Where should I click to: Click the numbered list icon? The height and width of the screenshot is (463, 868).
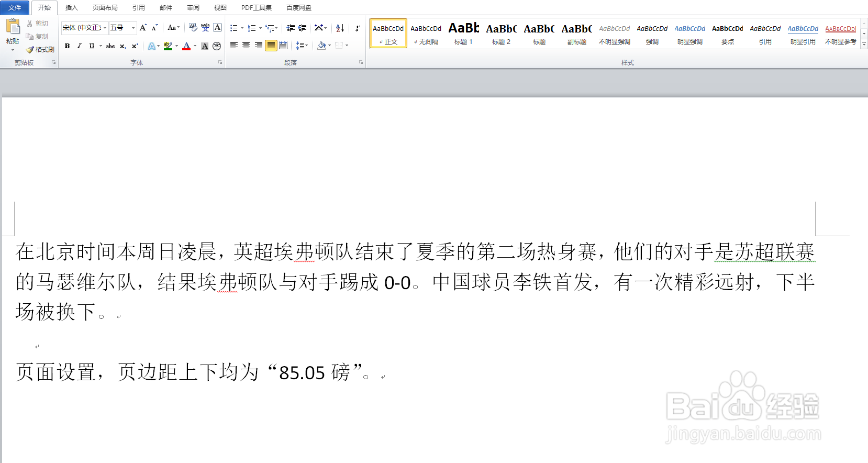[x=252, y=28]
